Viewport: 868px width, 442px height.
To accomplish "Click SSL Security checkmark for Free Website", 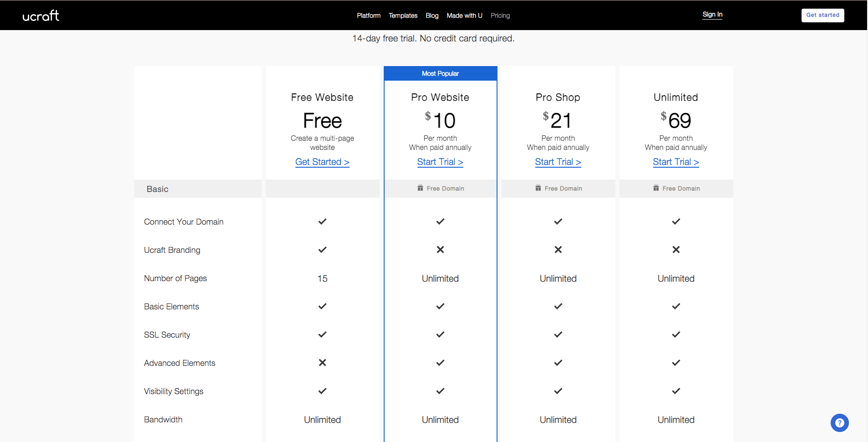I will click(322, 334).
